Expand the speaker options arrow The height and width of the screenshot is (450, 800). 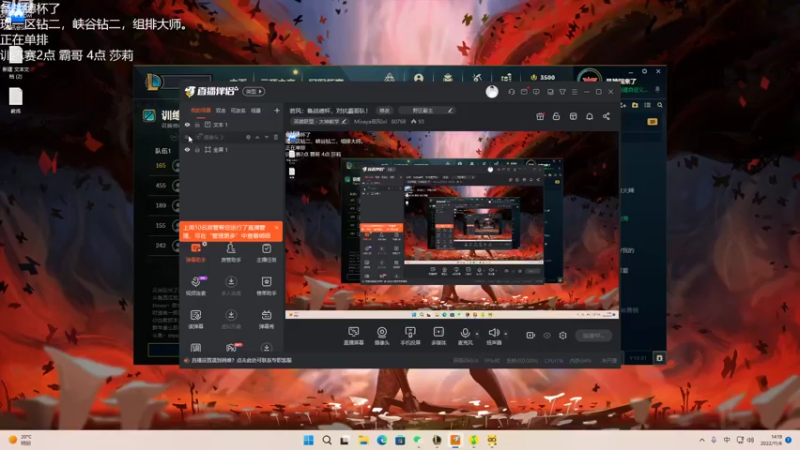pos(506,334)
